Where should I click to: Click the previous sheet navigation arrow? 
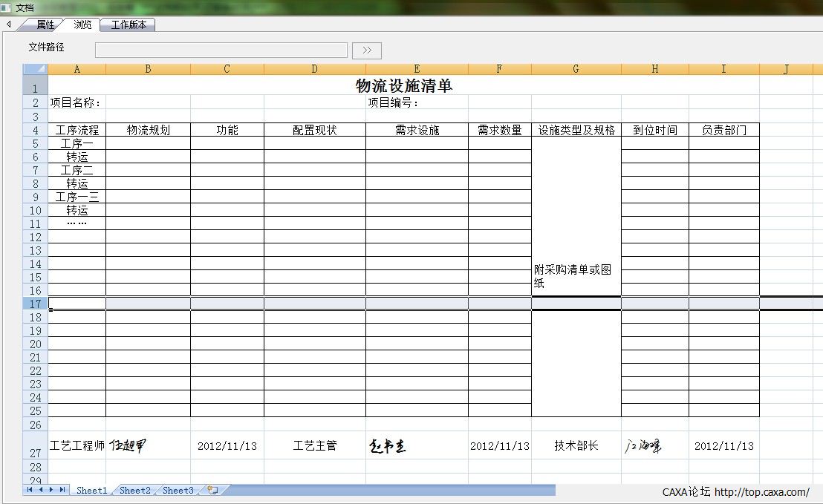coord(41,490)
